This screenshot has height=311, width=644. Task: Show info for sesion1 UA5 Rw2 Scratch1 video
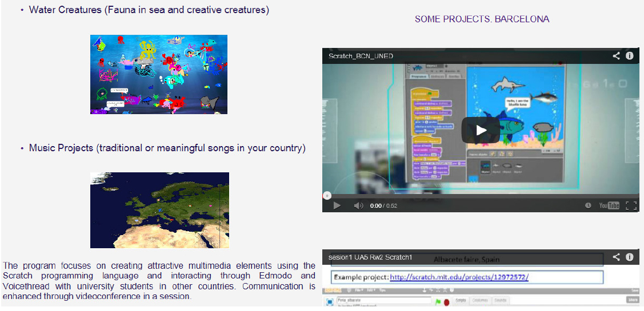pos(630,257)
